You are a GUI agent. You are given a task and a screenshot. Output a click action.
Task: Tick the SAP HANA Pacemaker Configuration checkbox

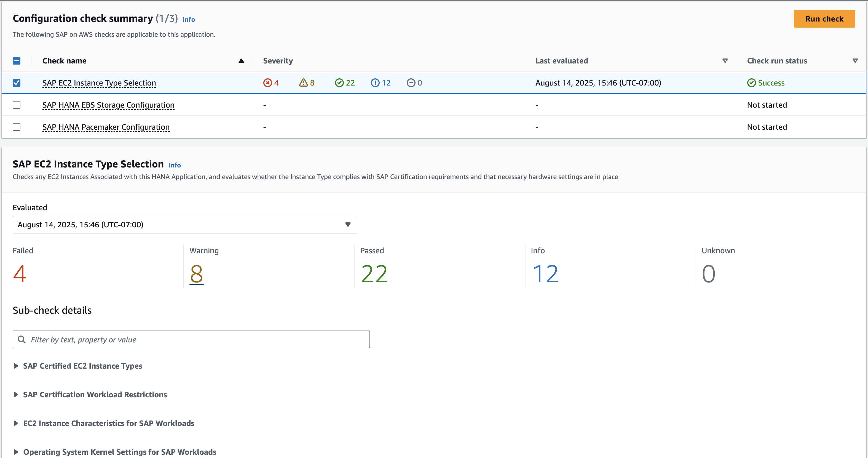(17, 127)
